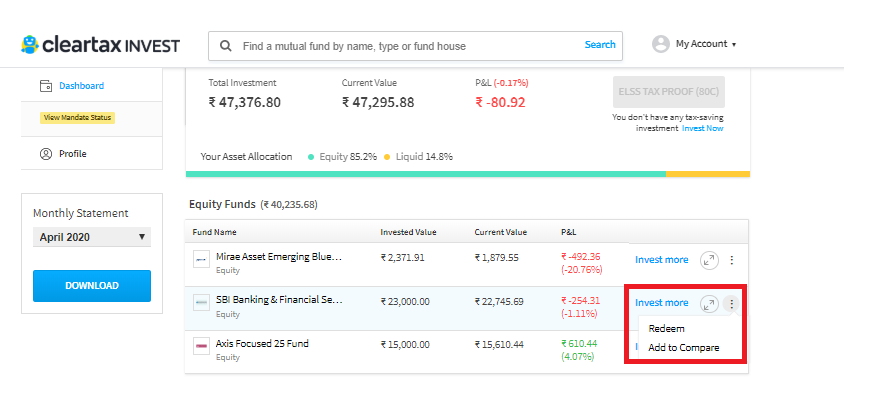Click invested value ₹ 2,371.91
Viewport: 874px width, 418px height.
tap(402, 257)
